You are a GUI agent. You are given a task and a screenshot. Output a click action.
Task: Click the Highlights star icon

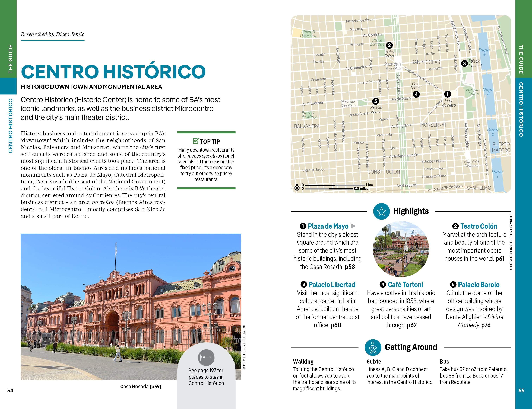(381, 211)
